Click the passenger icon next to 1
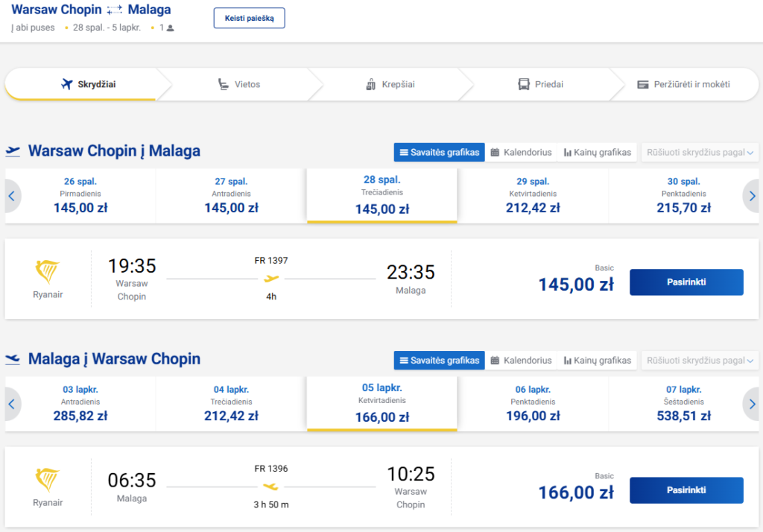 coord(171,28)
